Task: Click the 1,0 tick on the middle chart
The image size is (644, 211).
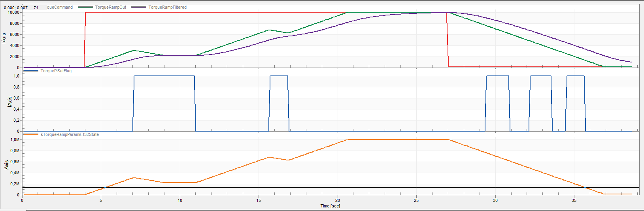Action: [17, 76]
